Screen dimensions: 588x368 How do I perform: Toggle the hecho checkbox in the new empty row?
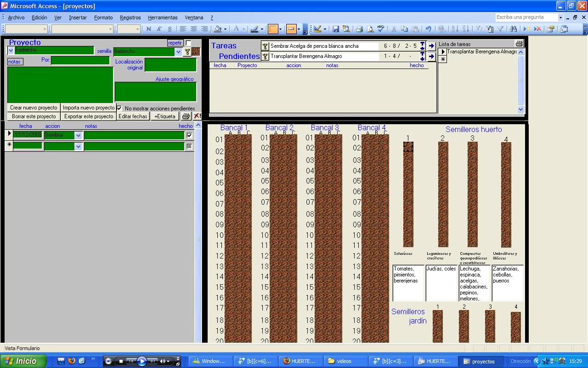coord(189,146)
